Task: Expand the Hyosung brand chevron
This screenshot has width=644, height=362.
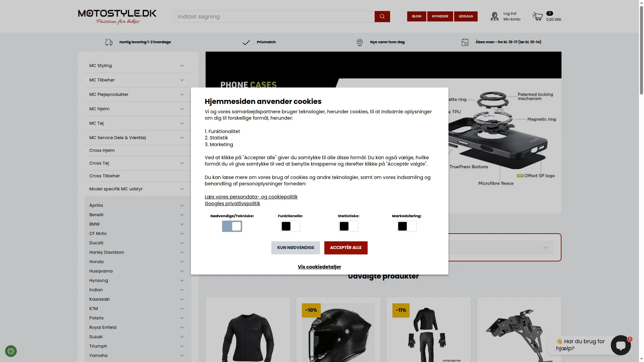Action: [182, 281]
